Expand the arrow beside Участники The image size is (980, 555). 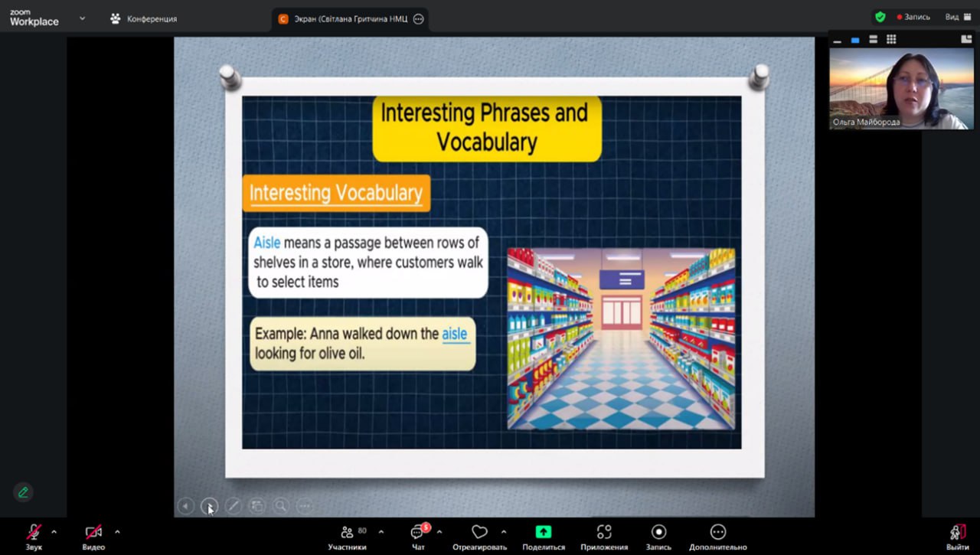(x=381, y=531)
